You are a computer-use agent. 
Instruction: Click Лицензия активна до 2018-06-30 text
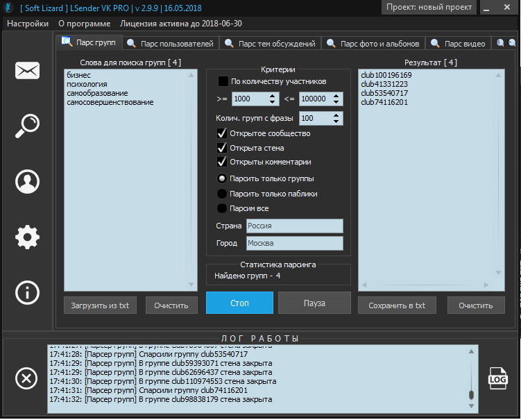point(181,24)
